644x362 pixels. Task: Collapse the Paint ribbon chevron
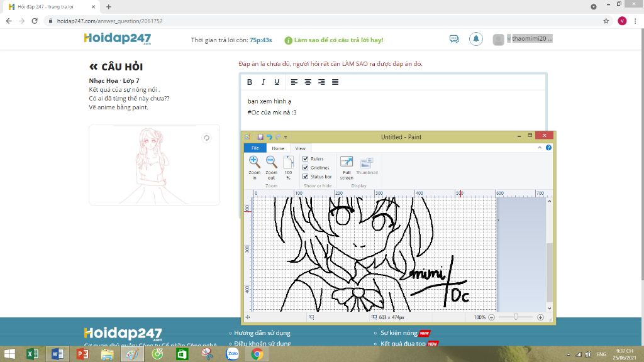[x=540, y=148]
